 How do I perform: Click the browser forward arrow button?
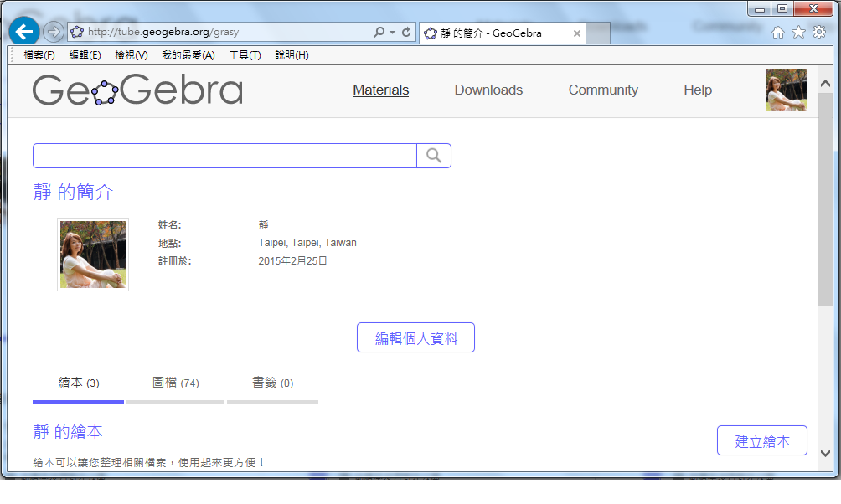(53, 32)
